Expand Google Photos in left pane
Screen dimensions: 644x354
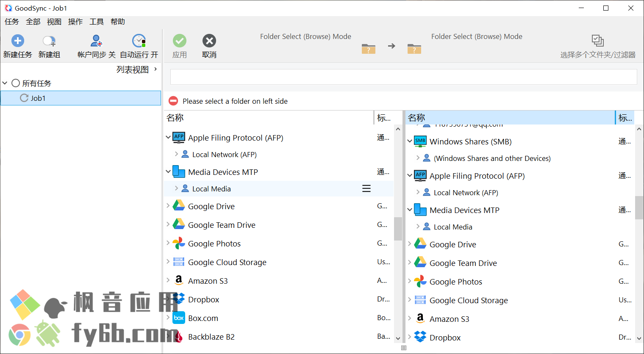click(168, 243)
